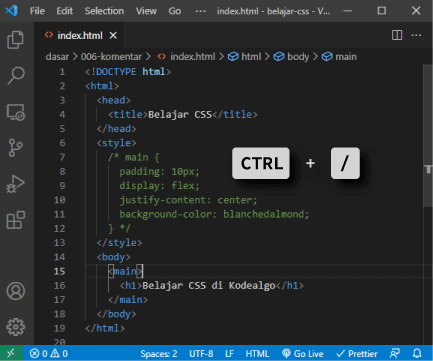Open the Go menu
The height and width of the screenshot is (361, 433).
point(175,11)
